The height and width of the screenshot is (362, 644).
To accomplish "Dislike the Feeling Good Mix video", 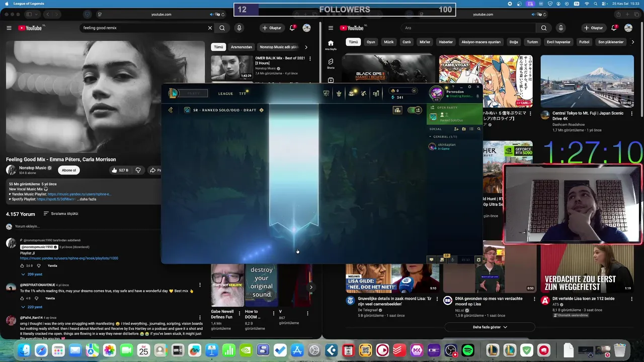I will click(x=138, y=170).
